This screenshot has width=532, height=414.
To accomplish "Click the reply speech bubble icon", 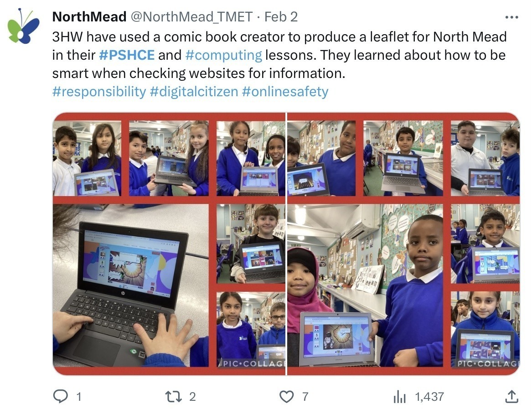I will coord(61,396).
